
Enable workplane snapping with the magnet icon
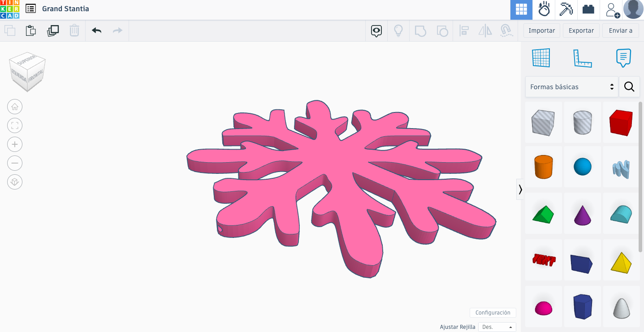(x=506, y=30)
